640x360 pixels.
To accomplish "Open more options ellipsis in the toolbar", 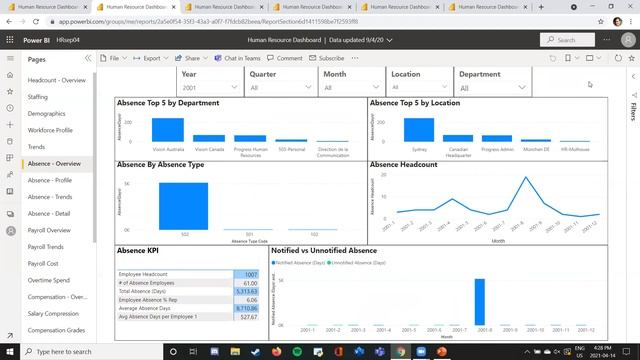I will click(355, 58).
